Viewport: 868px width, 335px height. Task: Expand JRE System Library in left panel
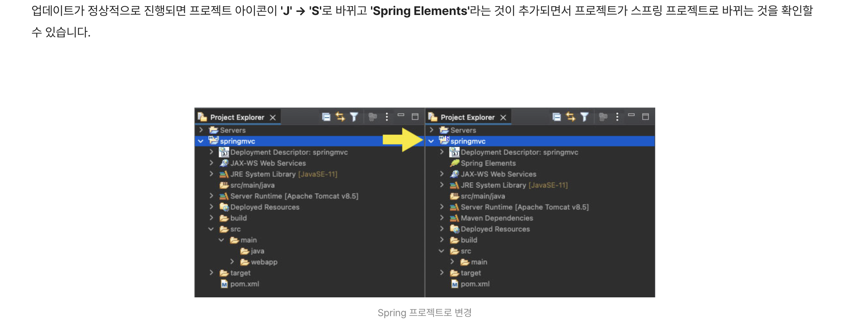pos(211,174)
